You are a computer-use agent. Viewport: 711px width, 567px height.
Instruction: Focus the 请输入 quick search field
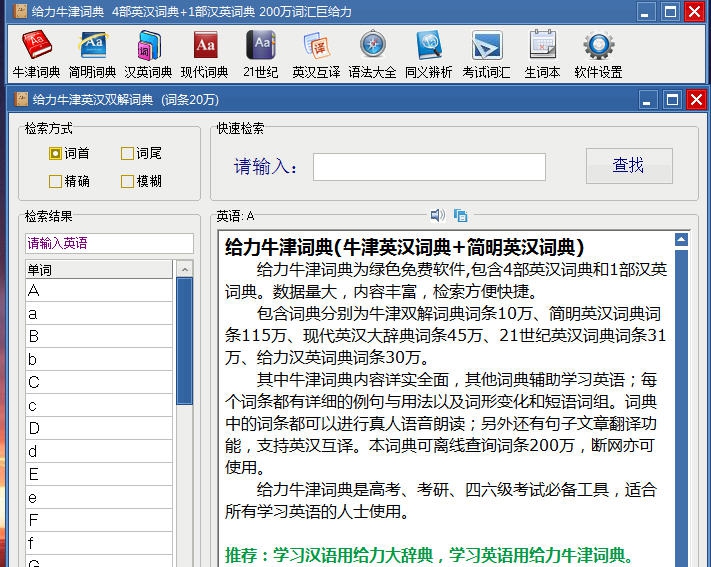429,167
